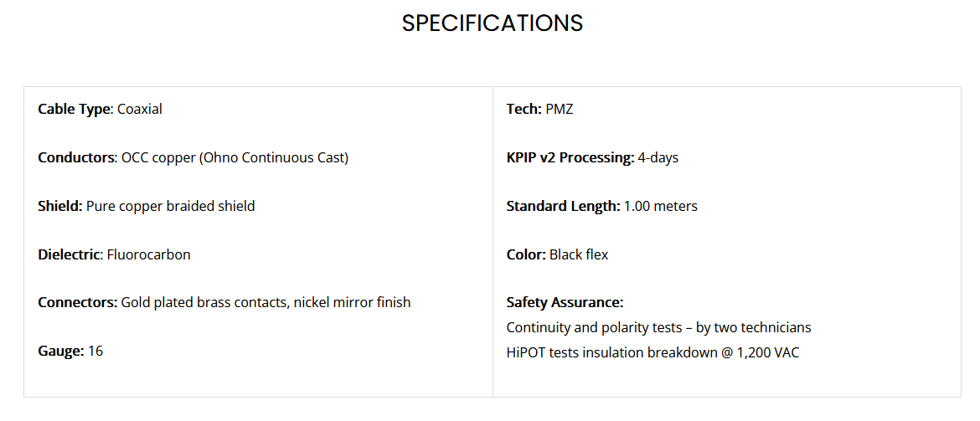The image size is (980, 421).
Task: Click the HiPOT tests insulation line
Action: pos(652,353)
